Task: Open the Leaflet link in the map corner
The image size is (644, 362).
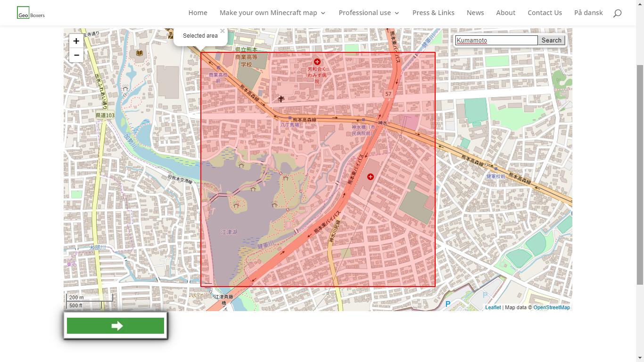Action: click(493, 307)
